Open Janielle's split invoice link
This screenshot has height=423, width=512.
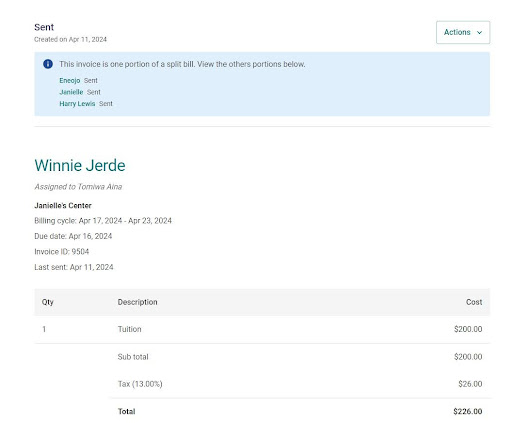coord(71,92)
